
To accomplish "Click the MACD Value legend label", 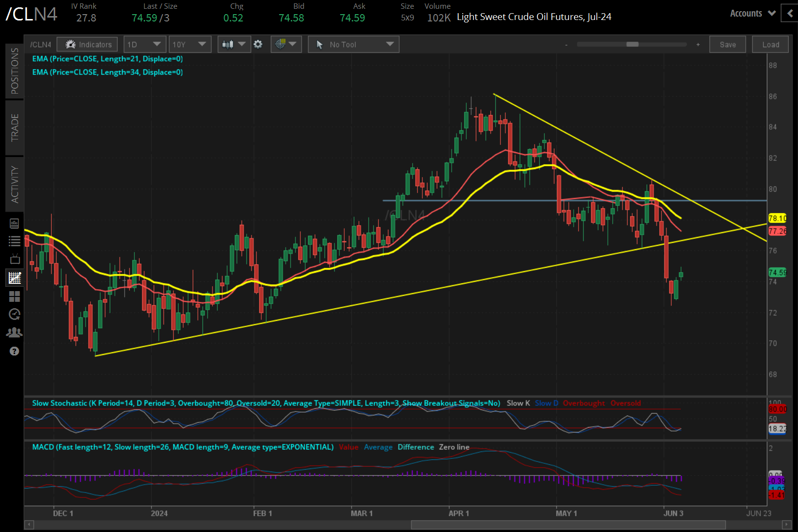I will point(348,447).
